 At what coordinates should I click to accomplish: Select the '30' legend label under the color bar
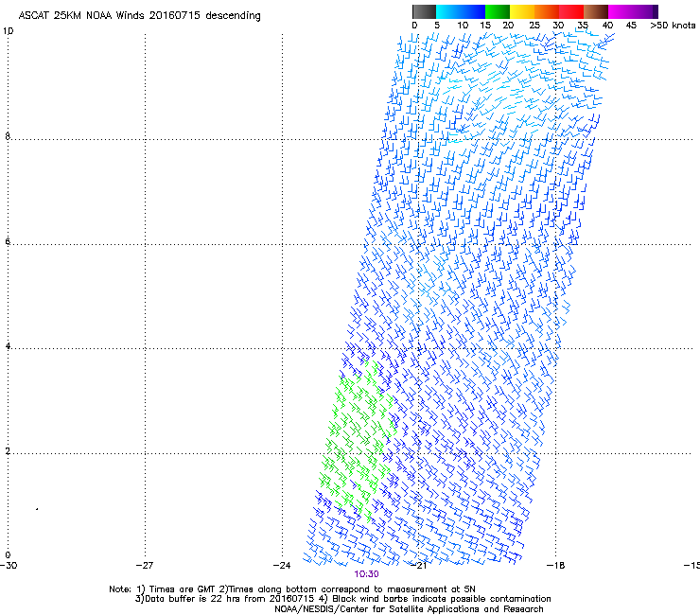coord(558,26)
